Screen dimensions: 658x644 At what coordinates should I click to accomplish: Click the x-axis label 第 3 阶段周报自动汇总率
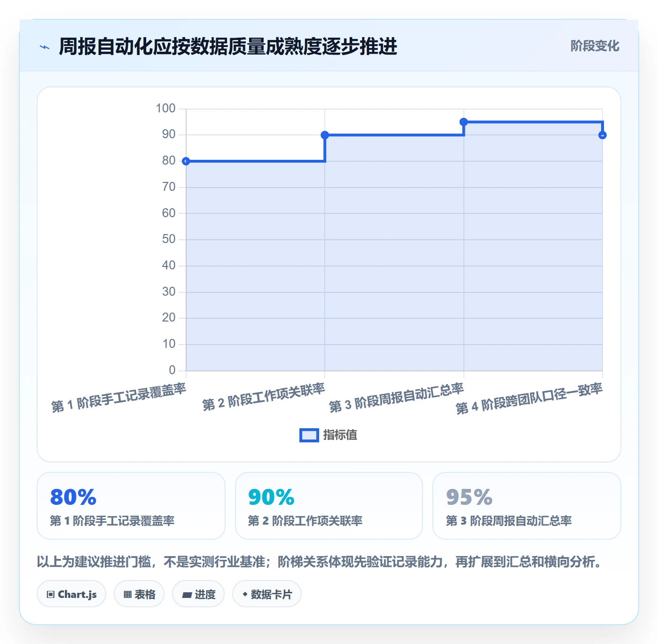coord(397,398)
